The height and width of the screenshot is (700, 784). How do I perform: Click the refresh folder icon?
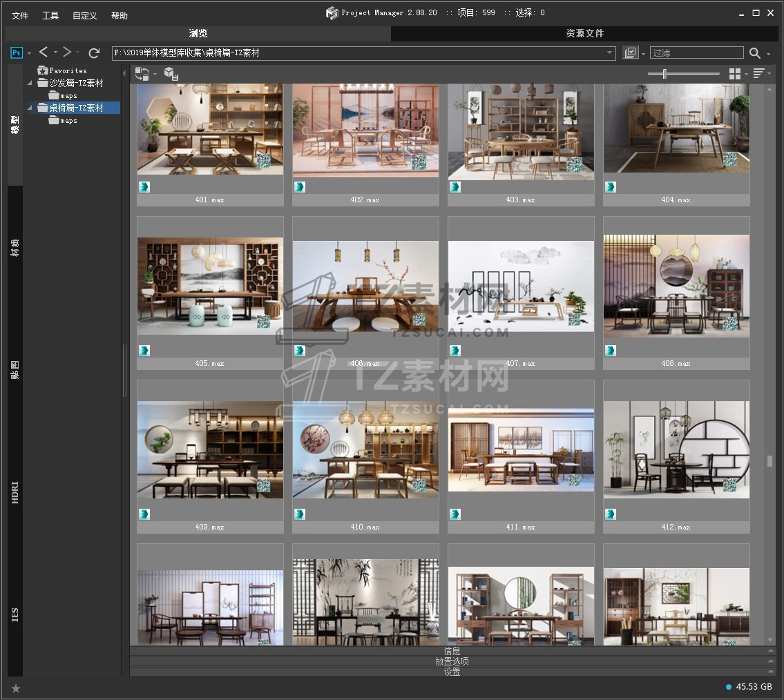(x=94, y=52)
